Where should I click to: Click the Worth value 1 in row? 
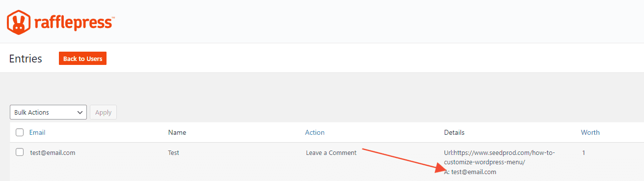tap(584, 152)
